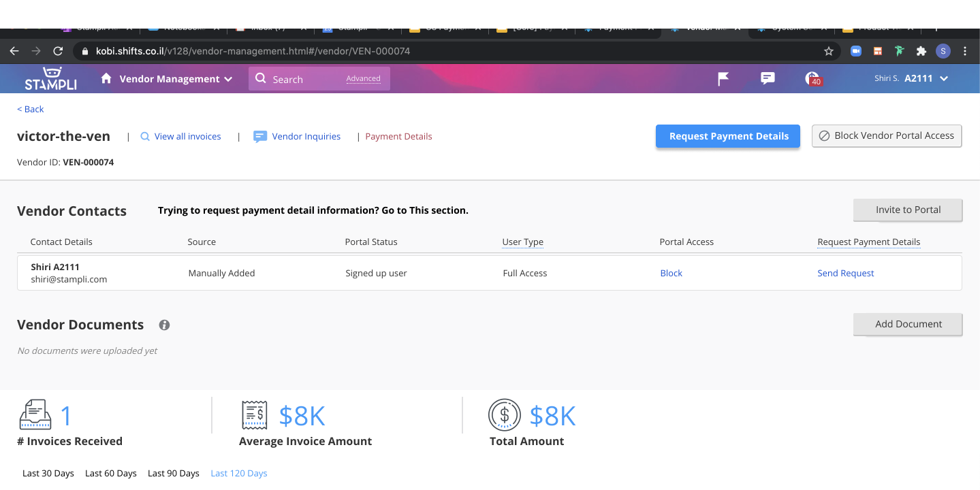The image size is (980, 490).
Task: Bookmark page with the star icon
Action: 829,51
